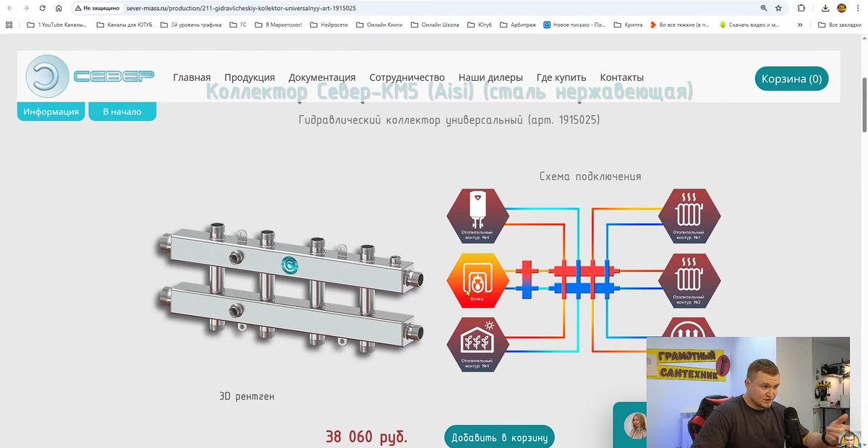The width and height of the screenshot is (868, 448).
Task: Open bookmark folder "ГС"
Action: 238,25
